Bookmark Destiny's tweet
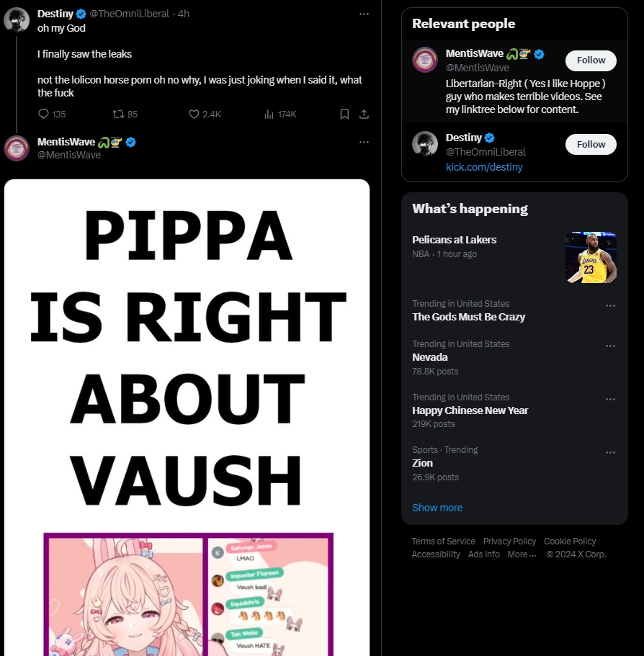The height and width of the screenshot is (656, 644). click(x=344, y=114)
